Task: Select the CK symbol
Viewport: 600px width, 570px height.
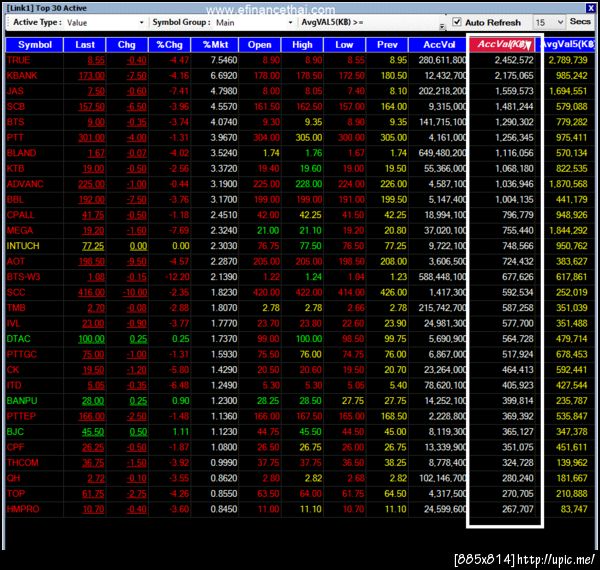Action: 13,370
